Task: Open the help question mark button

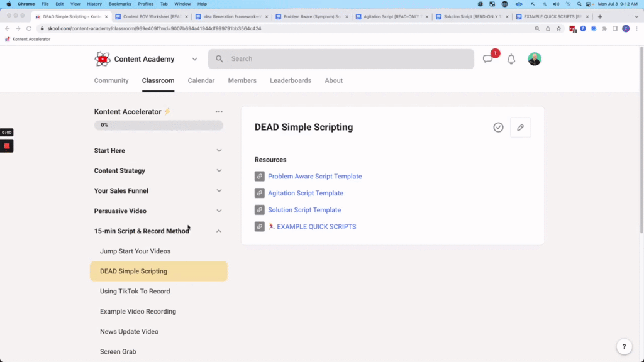Action: coord(624,346)
